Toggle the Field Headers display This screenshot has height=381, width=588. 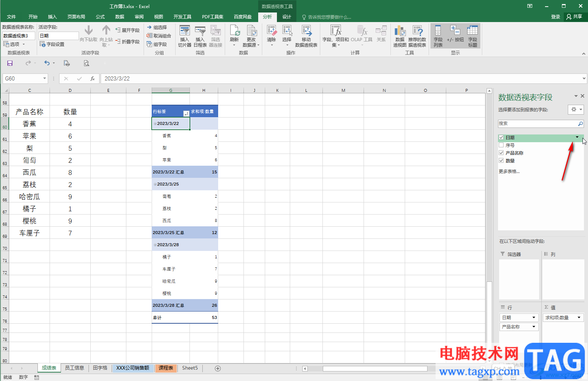click(473, 36)
